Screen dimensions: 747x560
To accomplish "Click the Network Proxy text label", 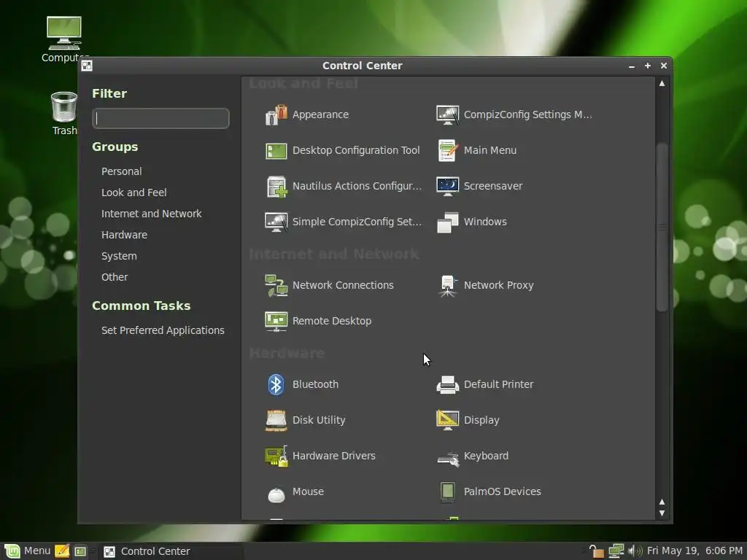I will [x=499, y=285].
